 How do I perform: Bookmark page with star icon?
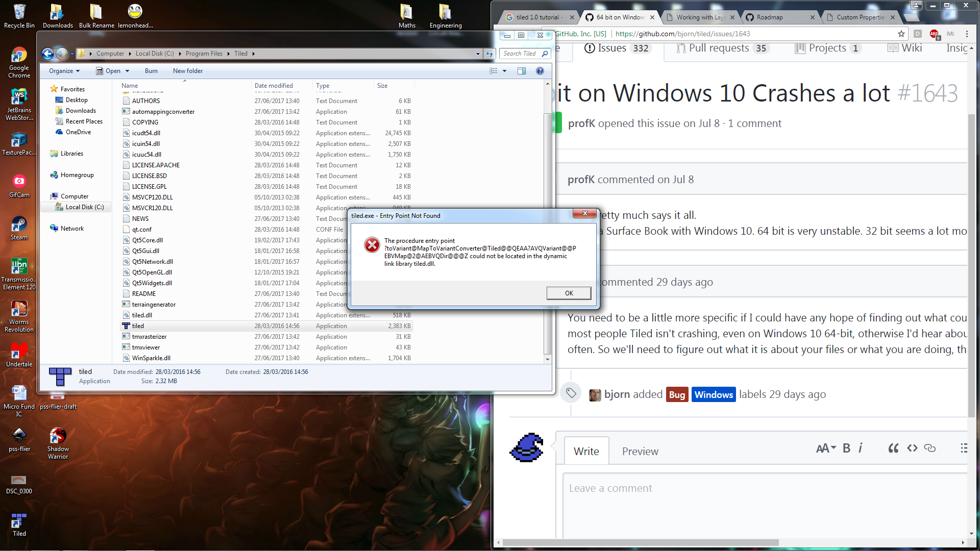click(x=901, y=34)
